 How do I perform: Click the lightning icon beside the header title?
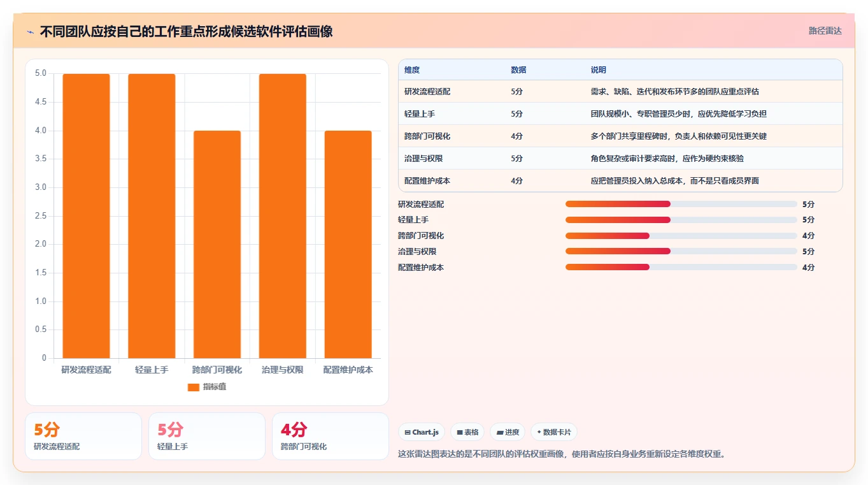pyautogui.click(x=31, y=31)
